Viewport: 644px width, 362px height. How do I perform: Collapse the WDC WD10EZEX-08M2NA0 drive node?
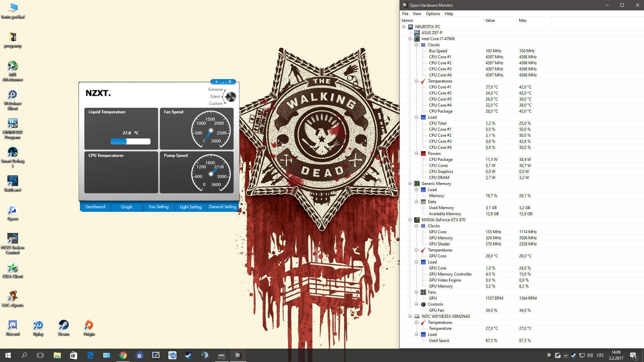[x=410, y=316]
